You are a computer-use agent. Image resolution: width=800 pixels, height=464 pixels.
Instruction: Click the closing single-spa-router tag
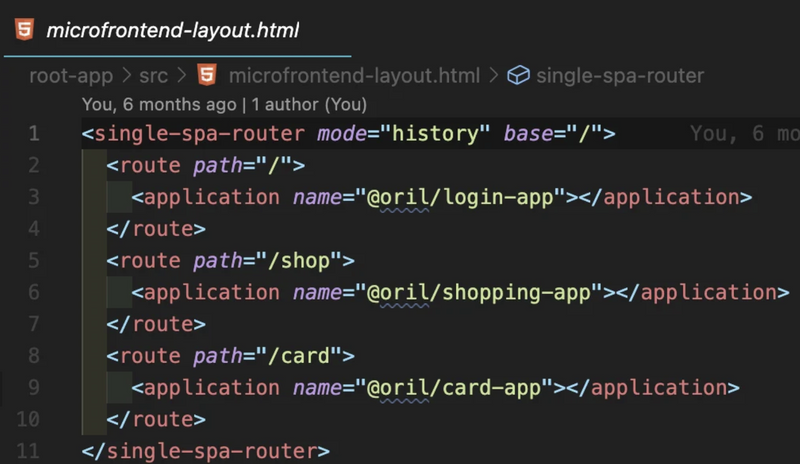point(206,451)
